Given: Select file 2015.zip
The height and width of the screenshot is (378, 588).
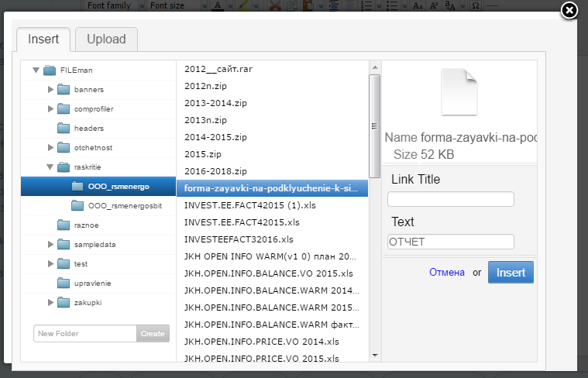Looking at the screenshot, I should point(272,154).
